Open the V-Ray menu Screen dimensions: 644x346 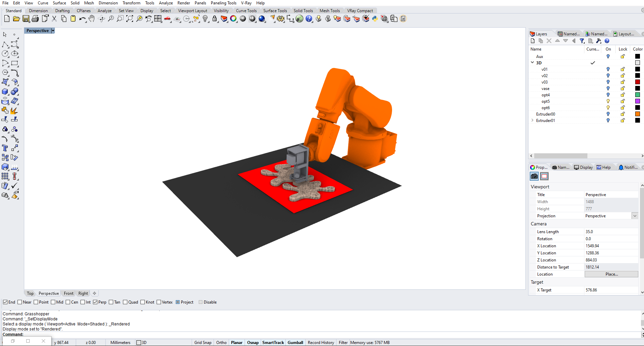[x=246, y=3]
